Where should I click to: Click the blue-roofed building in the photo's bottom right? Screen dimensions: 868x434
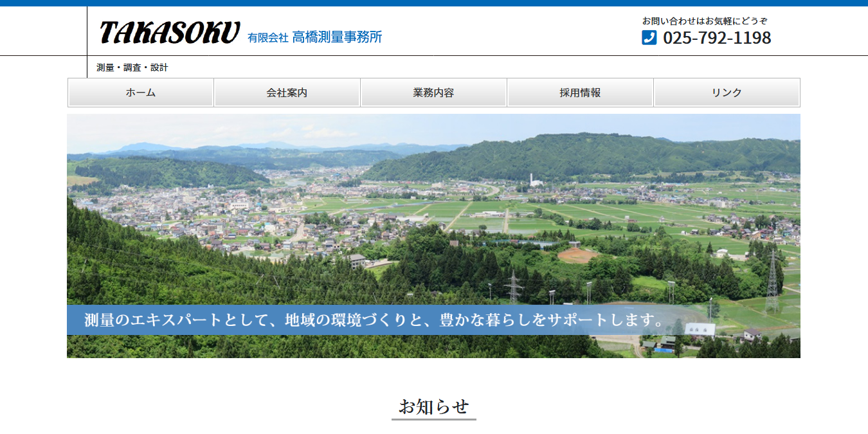click(665, 350)
